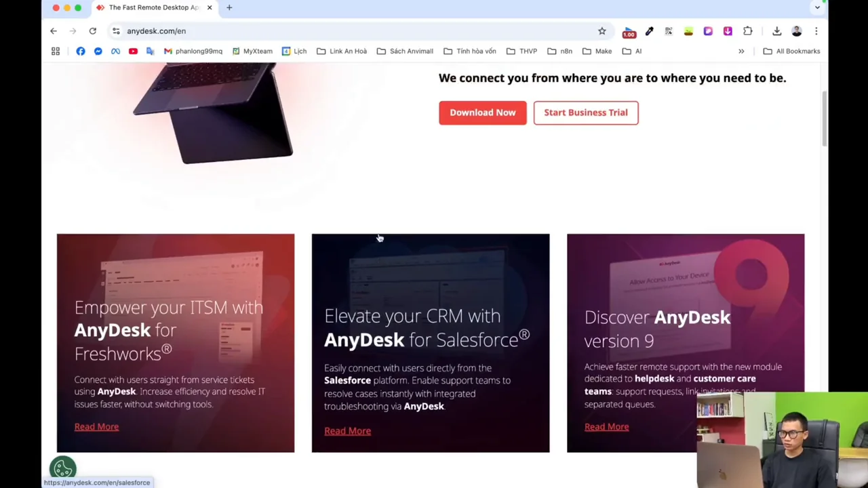The width and height of the screenshot is (868, 488).
Task: Read More about AnyDesk for Salesforce
Action: pos(347,431)
